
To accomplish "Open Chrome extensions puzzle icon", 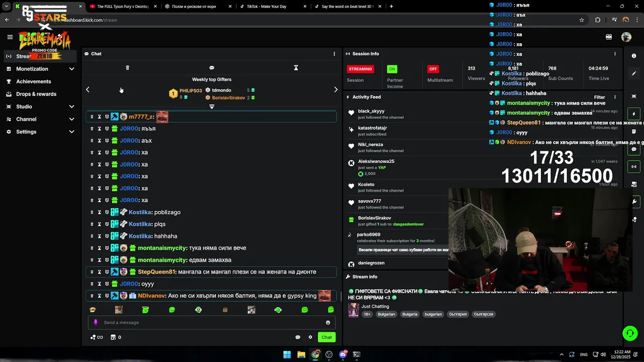I will (x=598, y=20).
